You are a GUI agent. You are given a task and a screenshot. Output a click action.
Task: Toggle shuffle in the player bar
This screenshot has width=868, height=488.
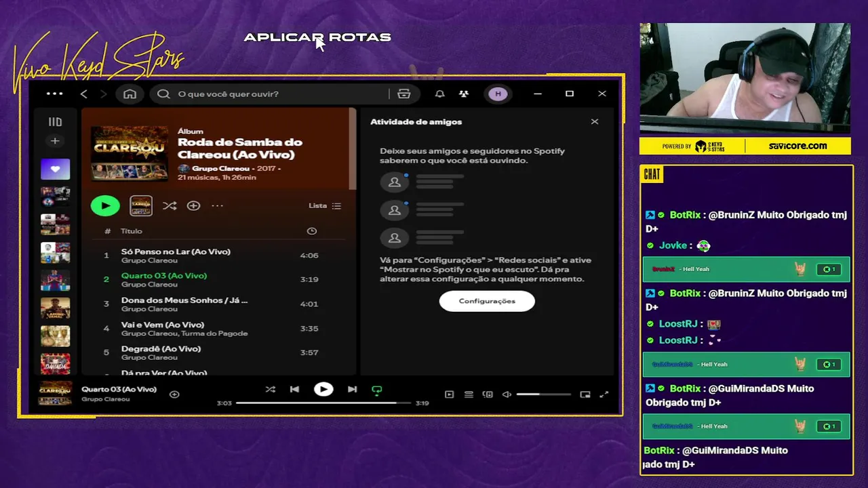click(x=271, y=389)
